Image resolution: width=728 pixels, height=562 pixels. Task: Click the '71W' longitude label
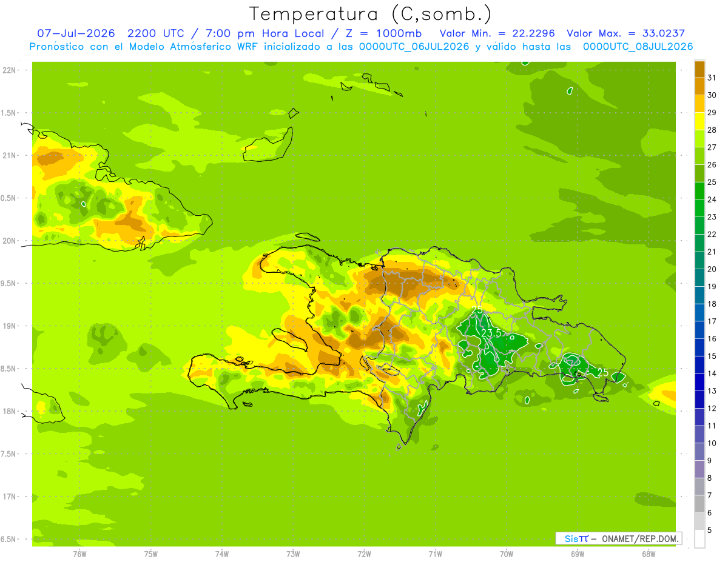click(x=435, y=554)
